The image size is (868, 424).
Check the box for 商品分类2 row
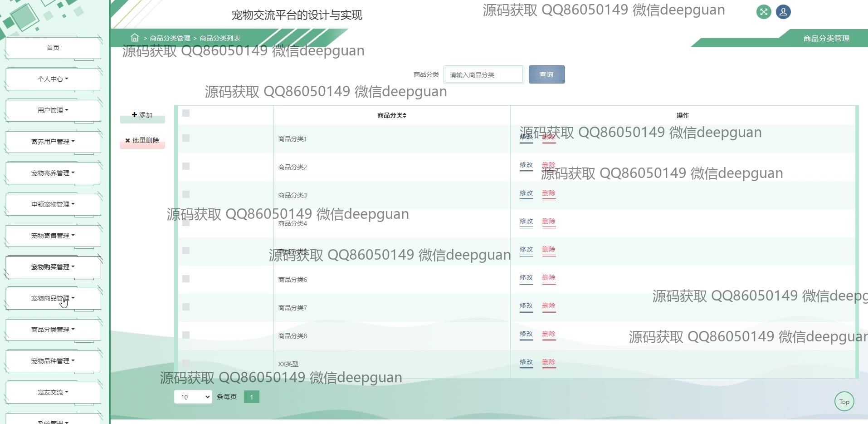click(186, 166)
